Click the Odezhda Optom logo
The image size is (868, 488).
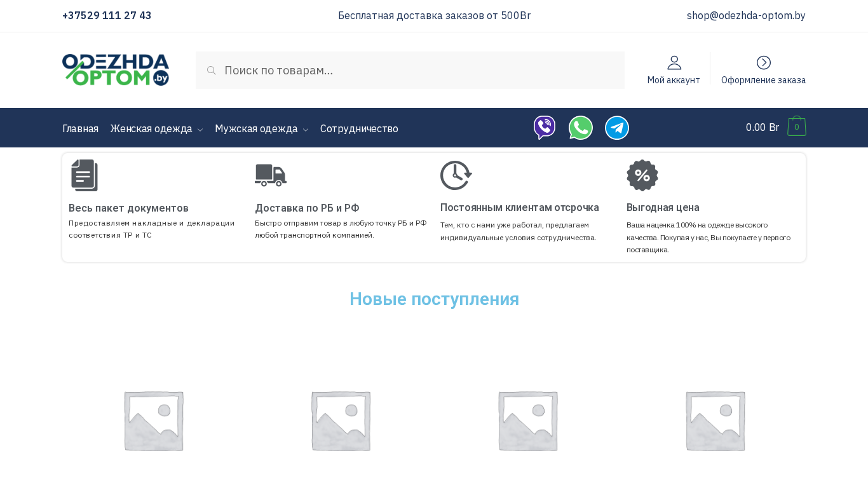point(116,70)
